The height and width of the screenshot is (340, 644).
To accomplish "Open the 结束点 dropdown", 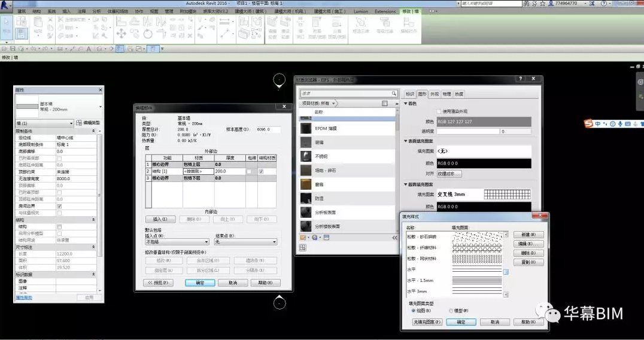I will 245,242.
